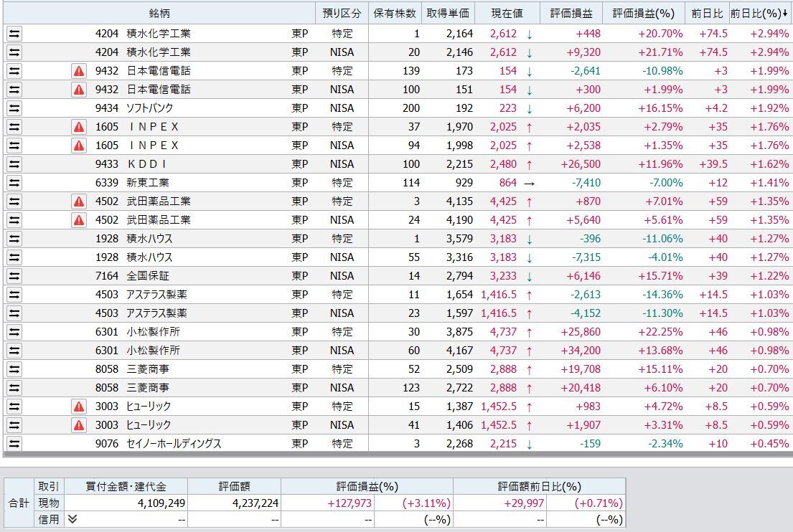Click acquisition price 2,794 for 全国保証
The width and height of the screenshot is (793, 532).
coord(460,276)
